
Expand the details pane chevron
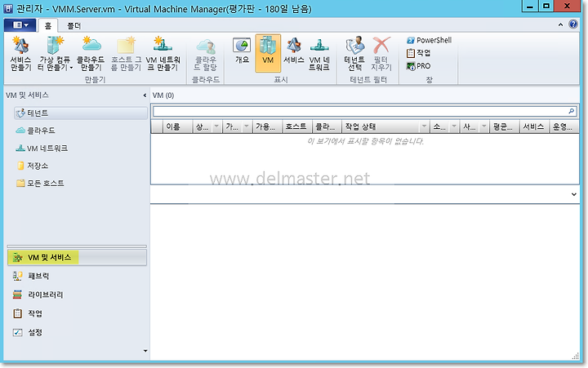point(574,194)
